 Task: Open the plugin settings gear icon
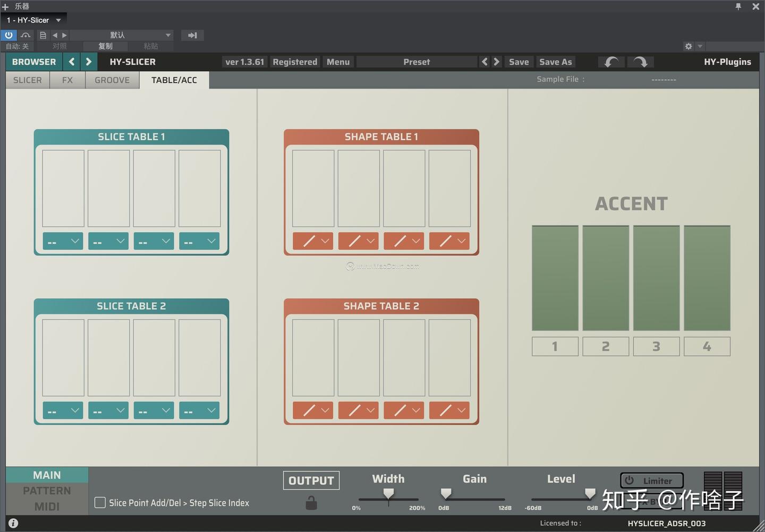click(x=688, y=46)
